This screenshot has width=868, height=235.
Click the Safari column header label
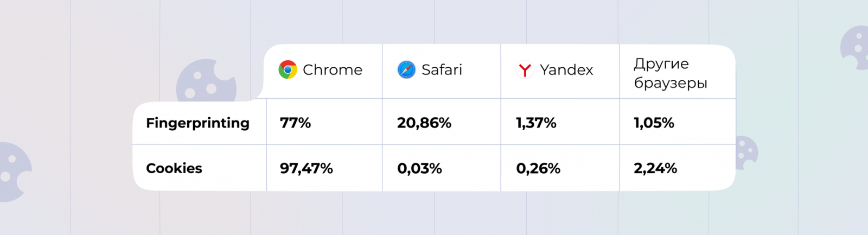[442, 70]
